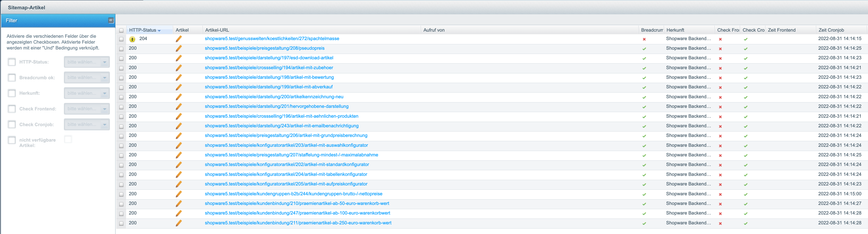
Task: Edit the pseudopreis article via its pencil icon
Action: (179, 48)
